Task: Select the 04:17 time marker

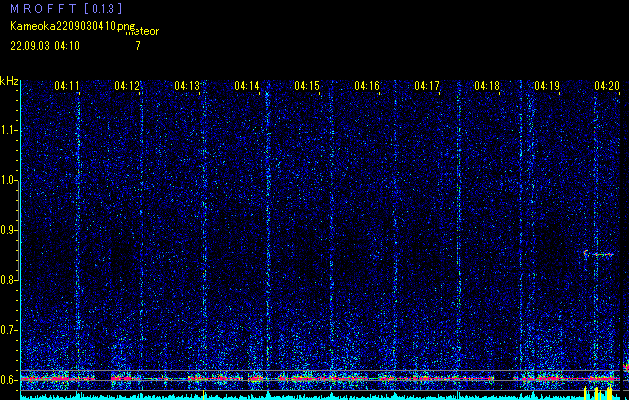Action: (427, 86)
